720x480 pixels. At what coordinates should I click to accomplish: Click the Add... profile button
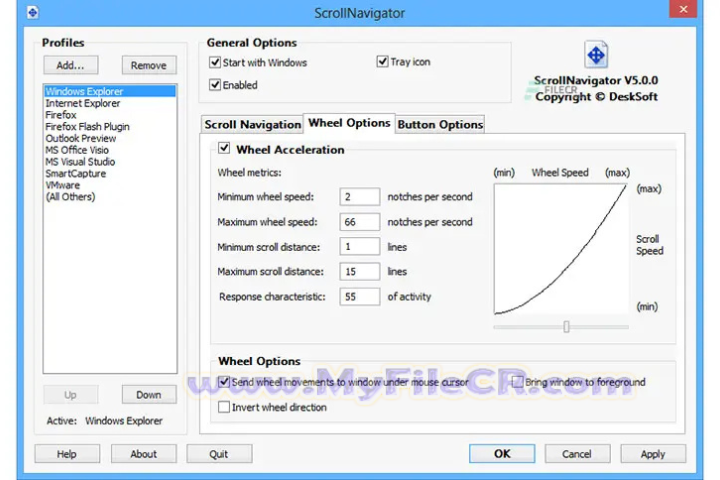coord(71,65)
